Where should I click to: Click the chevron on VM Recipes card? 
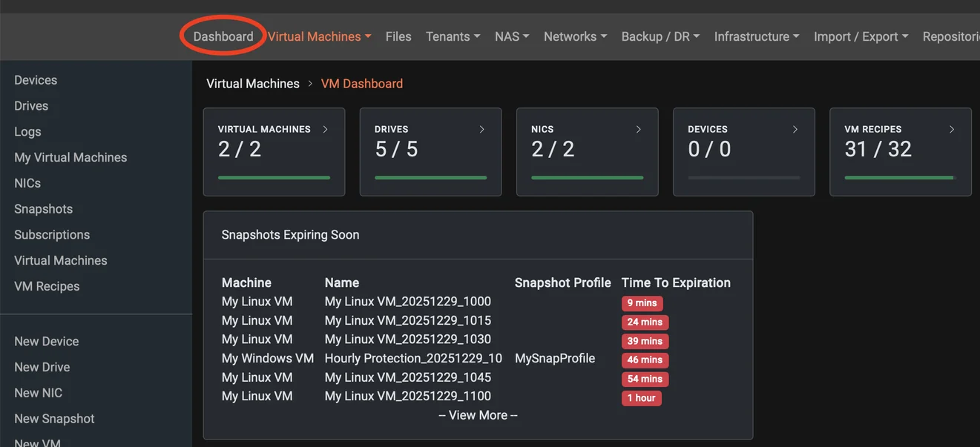(952, 129)
